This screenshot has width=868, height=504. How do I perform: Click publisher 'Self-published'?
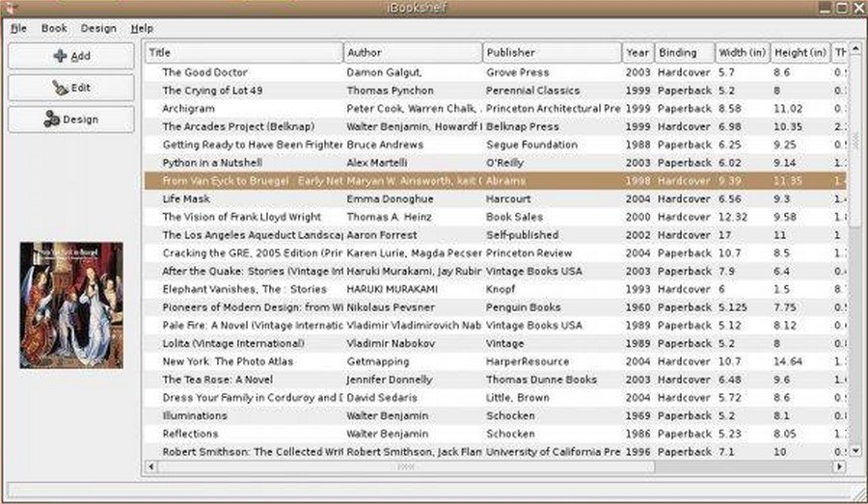(x=522, y=235)
